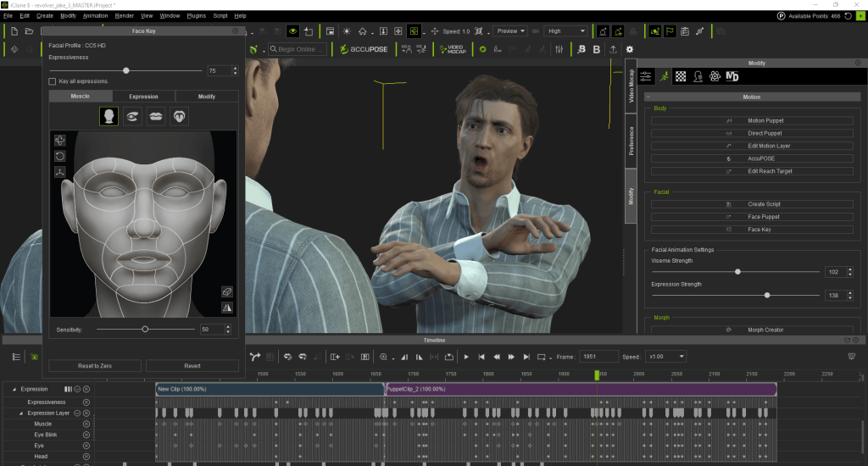Click the Create Script button

pyautogui.click(x=752, y=204)
